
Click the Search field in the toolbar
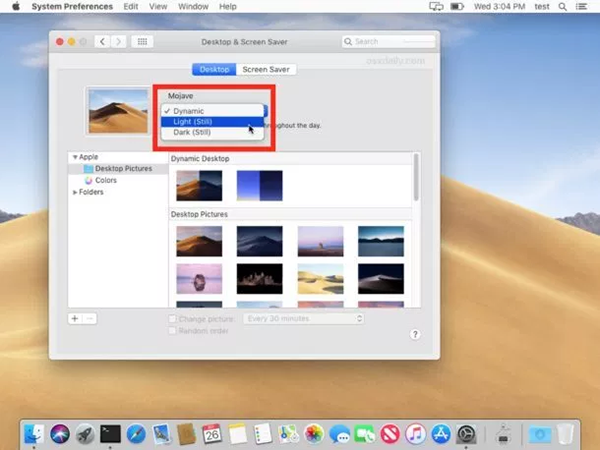click(x=389, y=41)
